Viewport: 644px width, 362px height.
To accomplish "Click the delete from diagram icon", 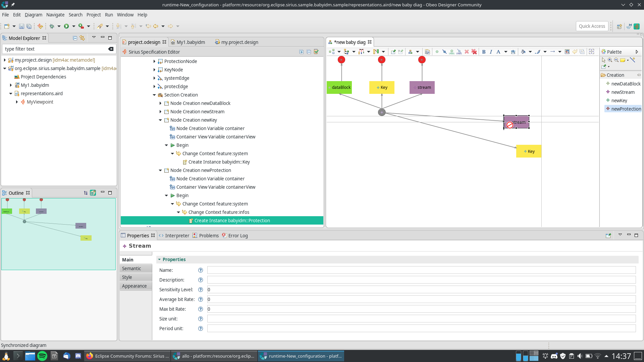I will [467, 52].
